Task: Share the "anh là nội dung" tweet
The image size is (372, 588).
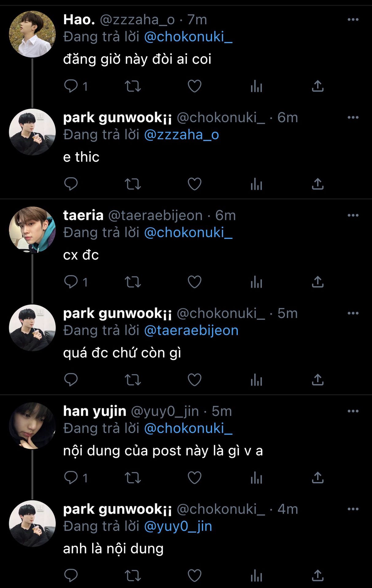Action: pos(318,576)
